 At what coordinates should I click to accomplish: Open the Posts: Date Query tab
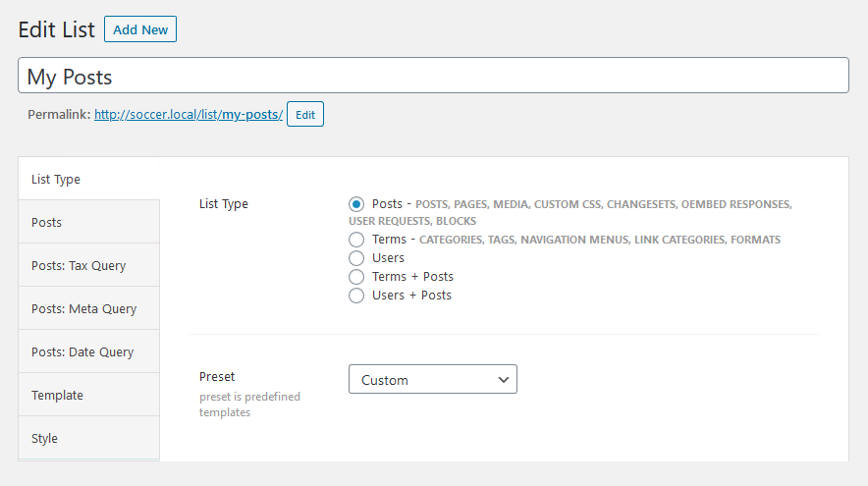(88, 352)
